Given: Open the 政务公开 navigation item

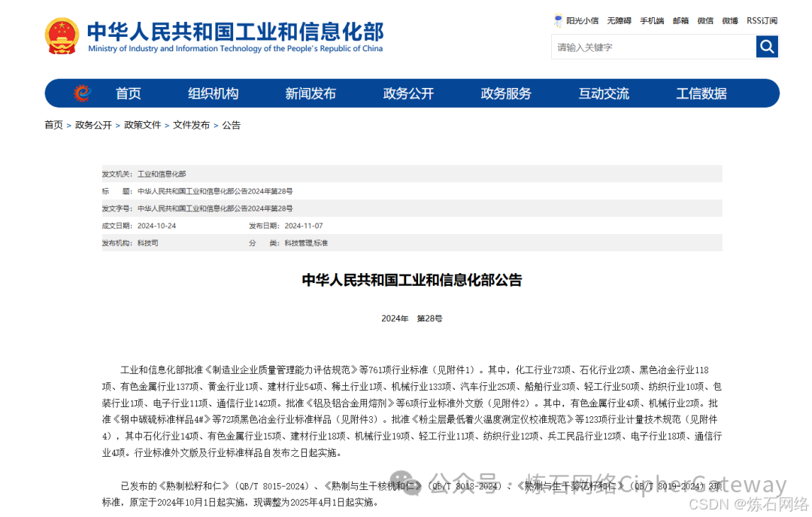Looking at the screenshot, I should click(x=408, y=93).
